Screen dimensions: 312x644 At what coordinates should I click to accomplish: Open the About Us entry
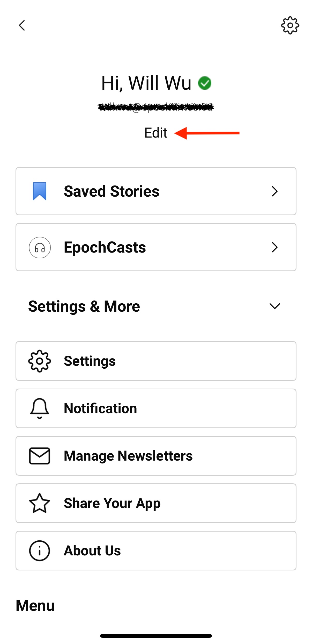tap(156, 550)
